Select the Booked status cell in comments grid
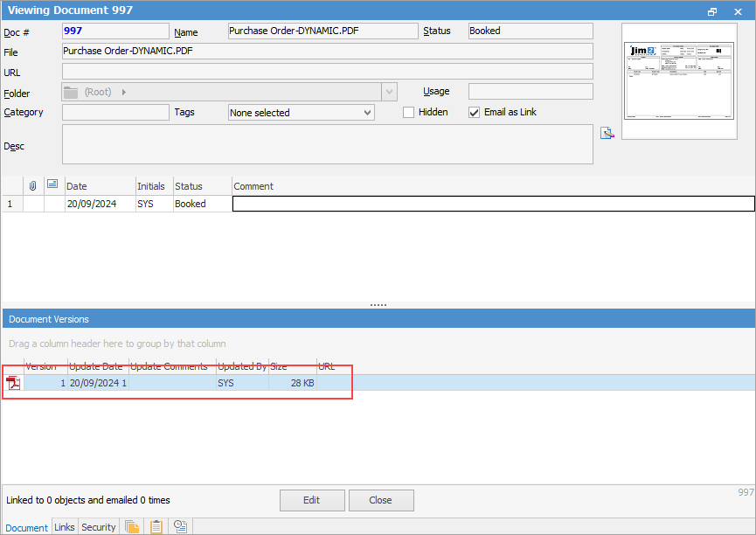Image resolution: width=756 pixels, height=535 pixels. tap(203, 204)
